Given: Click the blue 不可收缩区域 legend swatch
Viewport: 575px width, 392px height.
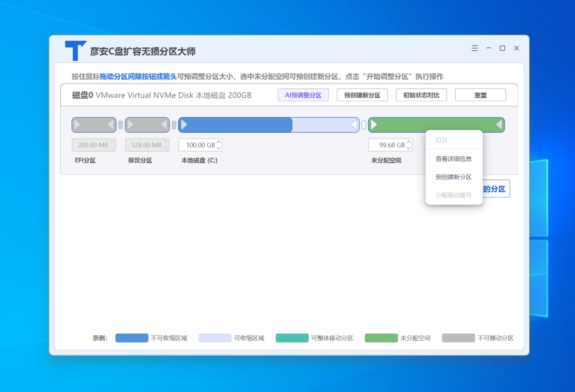Looking at the screenshot, I should click(x=132, y=338).
